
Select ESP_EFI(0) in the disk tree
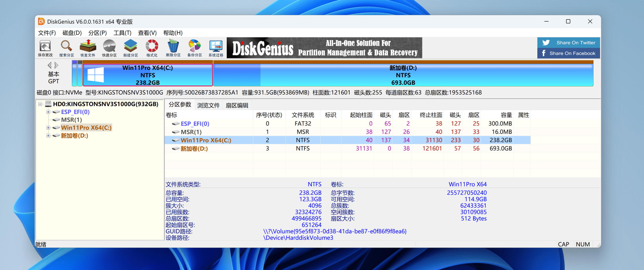(75, 112)
